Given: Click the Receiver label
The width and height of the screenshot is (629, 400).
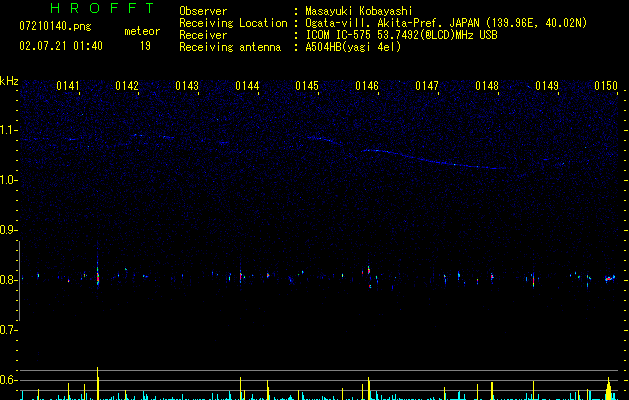Looking at the screenshot, I should point(203,35).
